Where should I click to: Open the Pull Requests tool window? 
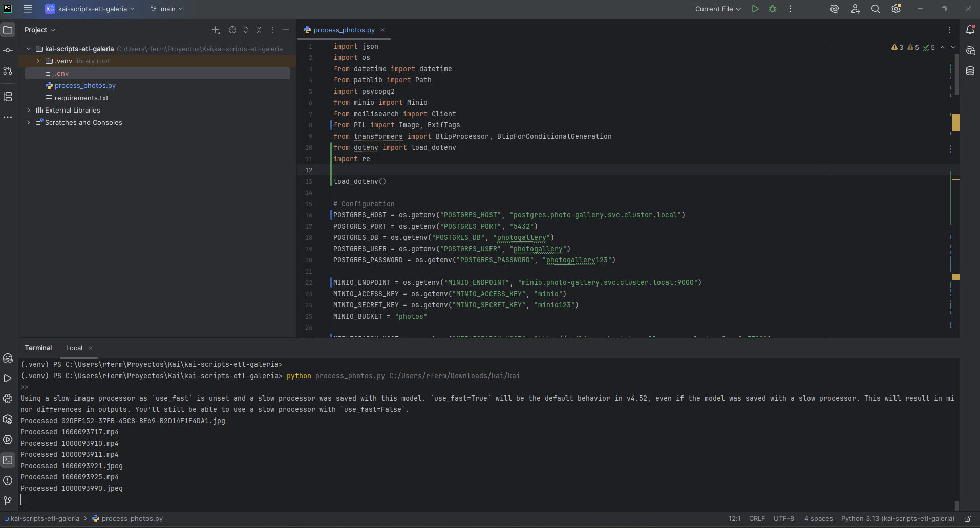click(x=8, y=71)
